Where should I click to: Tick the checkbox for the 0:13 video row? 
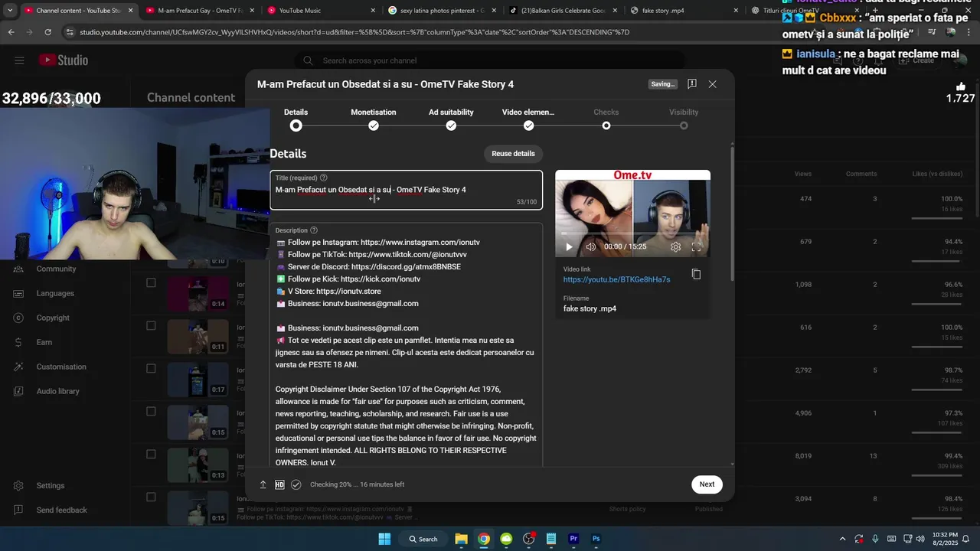[x=151, y=454]
